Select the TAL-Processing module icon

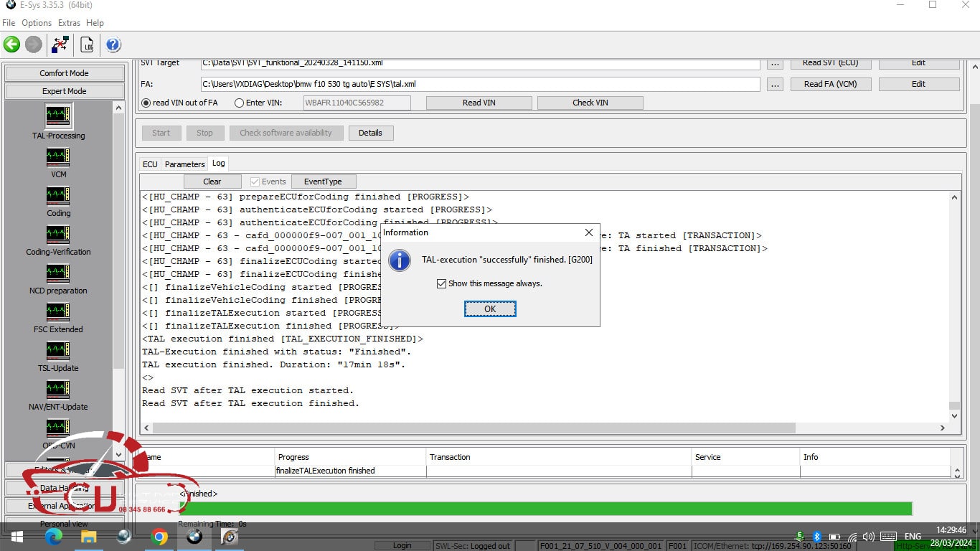[58, 116]
